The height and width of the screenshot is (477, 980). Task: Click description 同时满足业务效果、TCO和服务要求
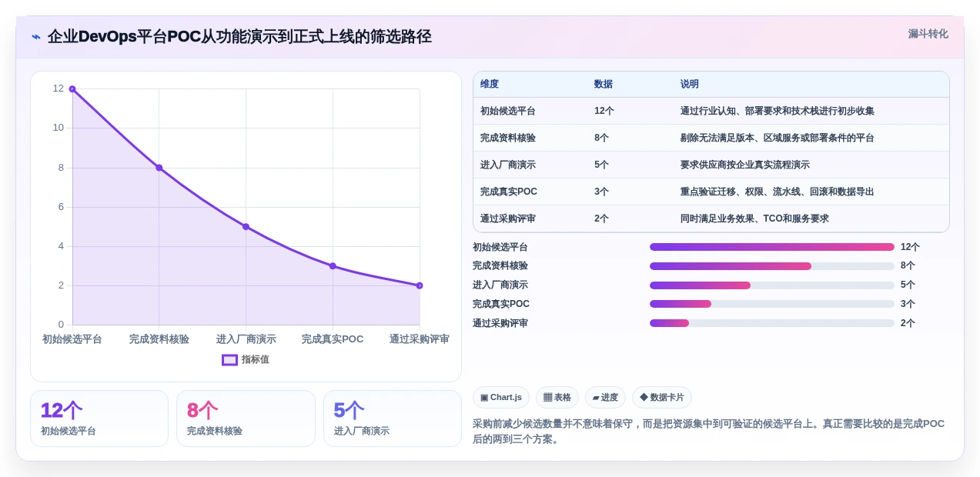click(754, 218)
